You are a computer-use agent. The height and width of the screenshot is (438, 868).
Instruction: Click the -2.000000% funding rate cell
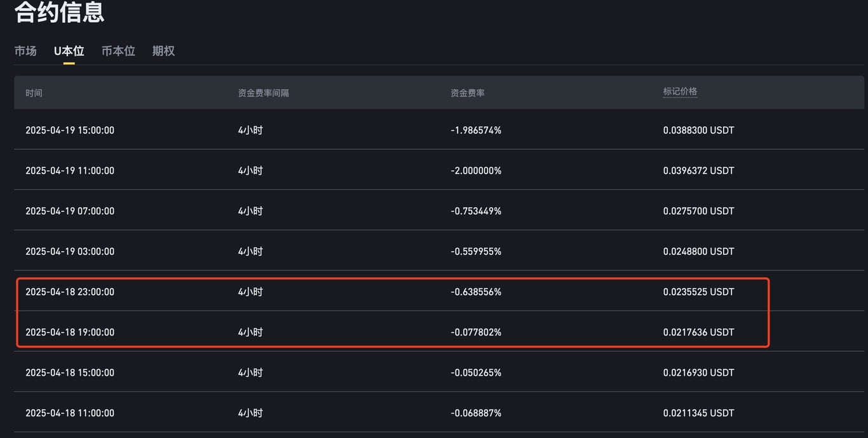tap(476, 170)
